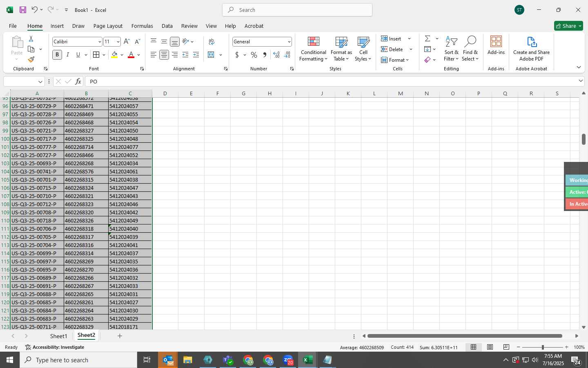This screenshot has width=588, height=368.
Task: Toggle Italic formatting
Action: [x=67, y=55]
